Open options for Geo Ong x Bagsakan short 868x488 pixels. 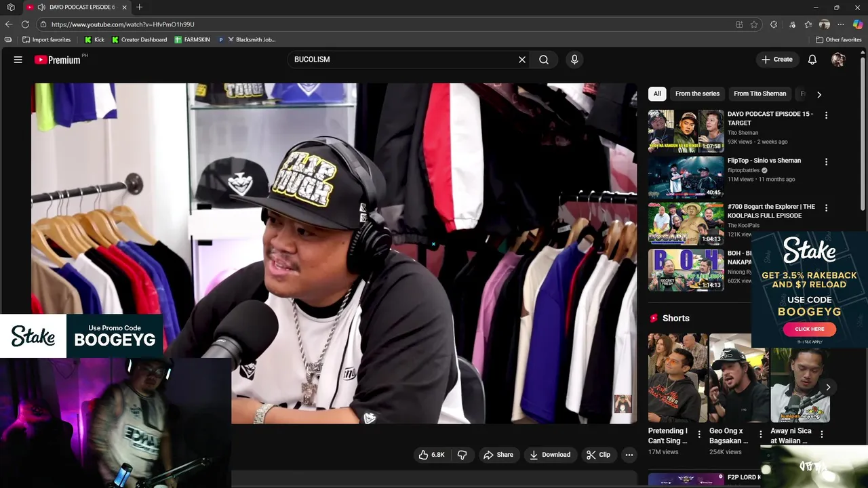point(760,434)
